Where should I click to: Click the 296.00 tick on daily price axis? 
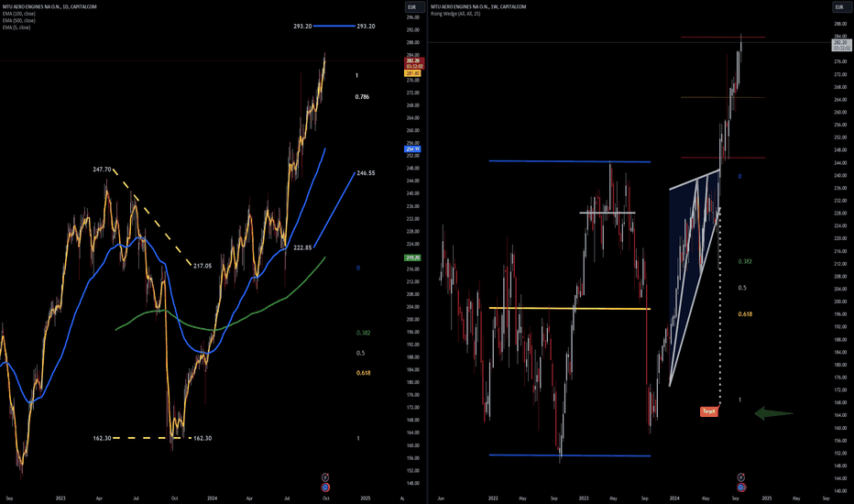tap(413, 17)
